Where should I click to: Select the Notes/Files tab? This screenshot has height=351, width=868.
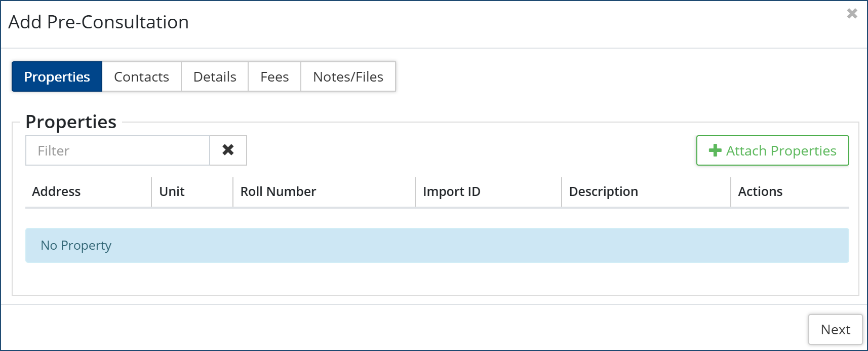coord(348,77)
